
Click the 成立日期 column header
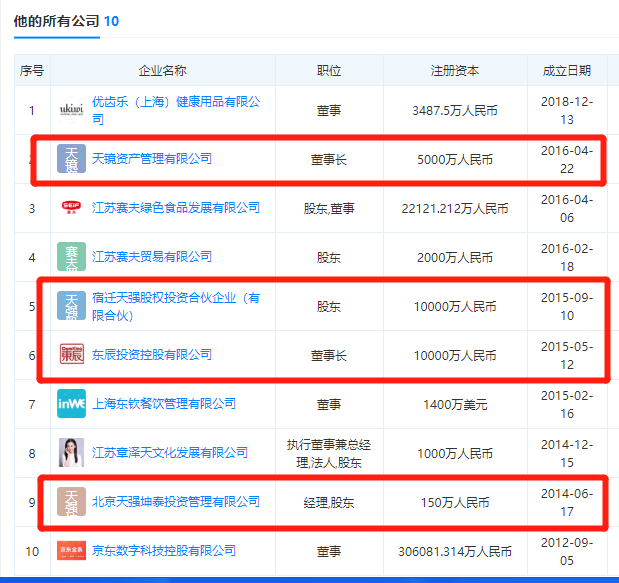(567, 71)
